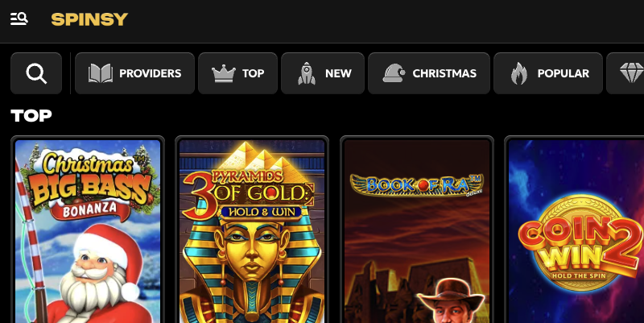Select the Christmas games category
Image resolution: width=644 pixels, height=323 pixels.
(x=429, y=73)
